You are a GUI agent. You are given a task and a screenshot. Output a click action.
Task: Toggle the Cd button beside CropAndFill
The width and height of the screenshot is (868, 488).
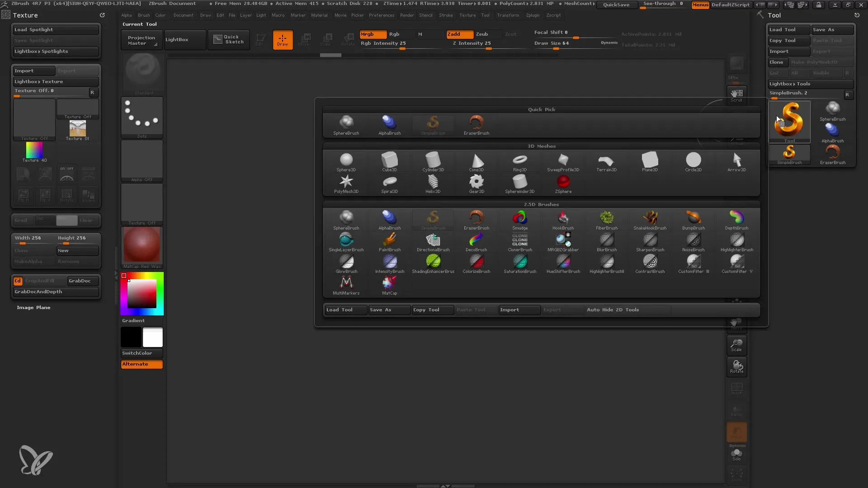coord(18,281)
